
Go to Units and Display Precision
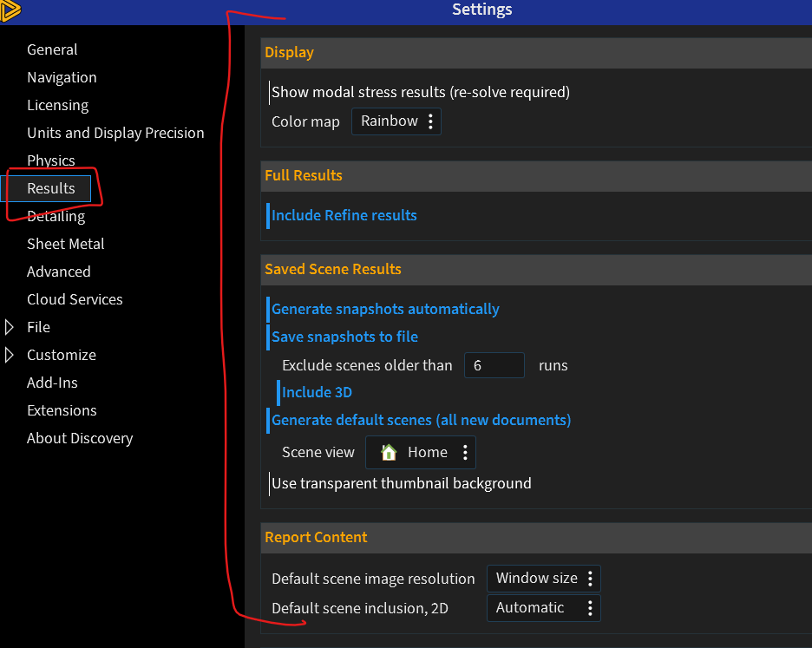[115, 133]
